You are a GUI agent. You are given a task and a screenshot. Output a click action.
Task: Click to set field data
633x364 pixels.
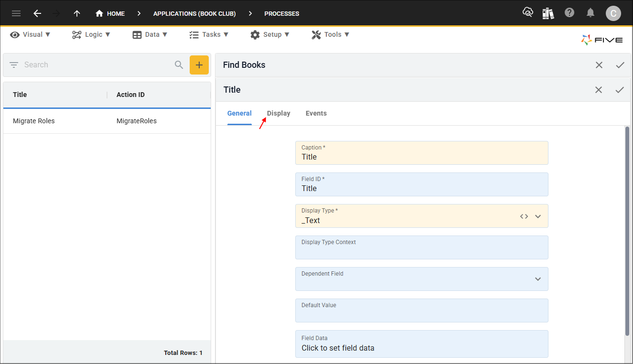[x=422, y=344]
